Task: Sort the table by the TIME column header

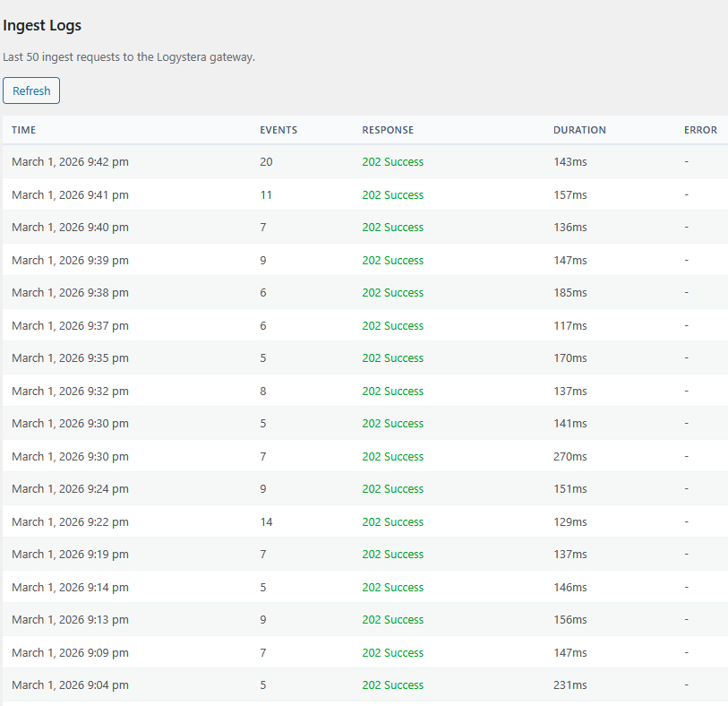Action: tap(23, 130)
